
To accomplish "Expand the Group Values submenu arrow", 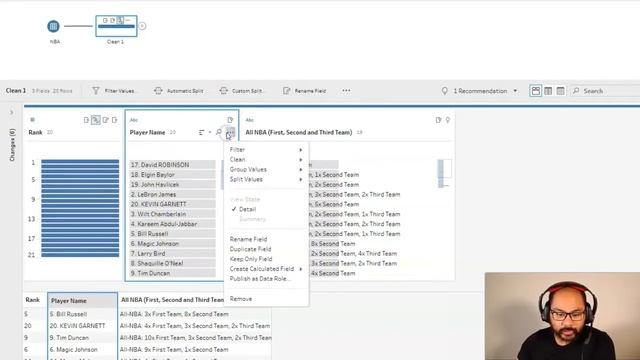I will (x=301, y=169).
